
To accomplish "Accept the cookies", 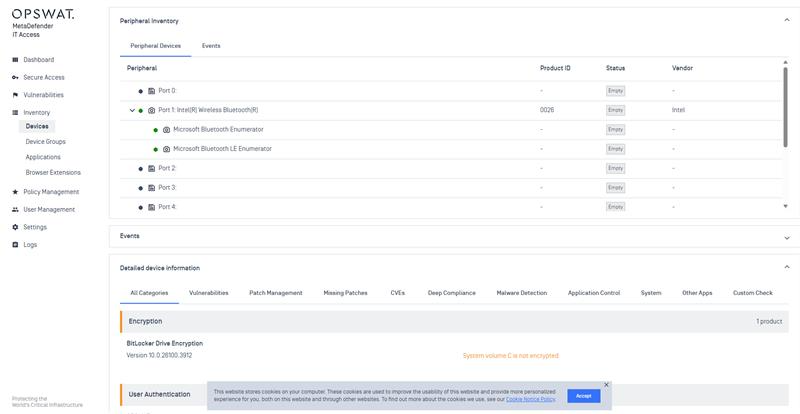I will click(x=584, y=396).
